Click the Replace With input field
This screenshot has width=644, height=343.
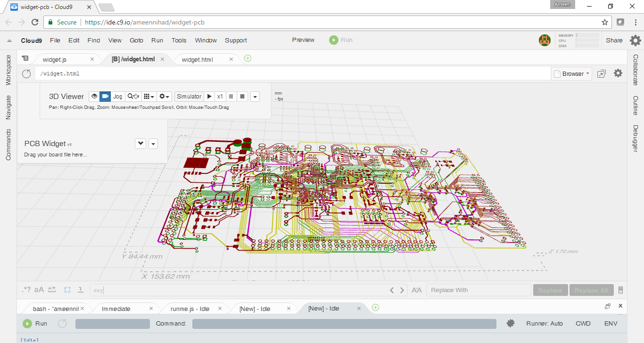pyautogui.click(x=478, y=290)
